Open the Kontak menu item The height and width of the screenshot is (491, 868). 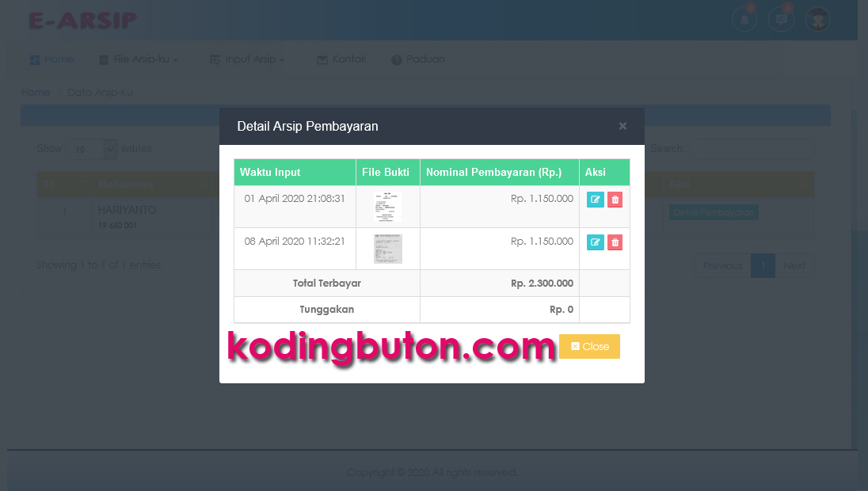point(344,59)
